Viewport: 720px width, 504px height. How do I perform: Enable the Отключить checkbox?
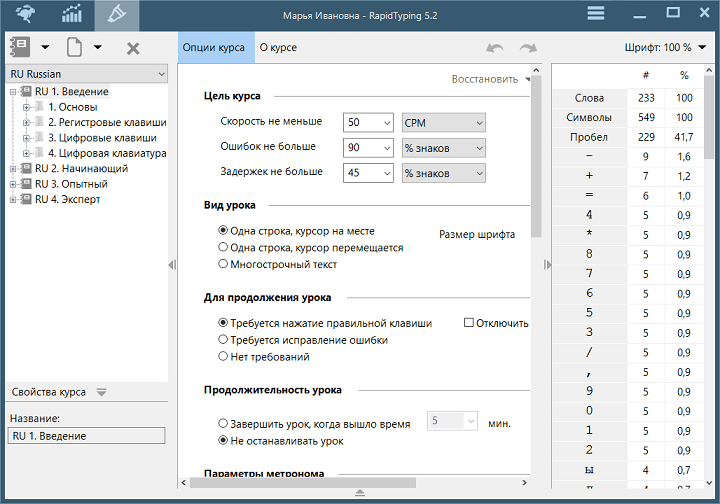pyautogui.click(x=468, y=323)
